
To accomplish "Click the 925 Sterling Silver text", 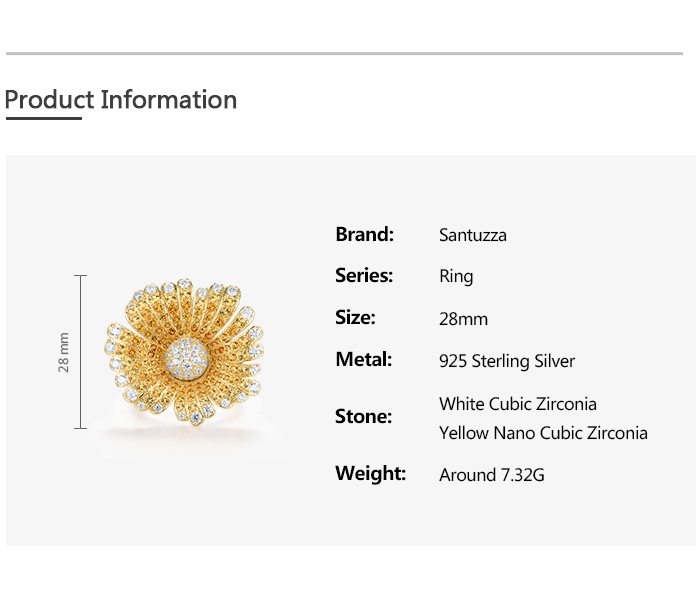I will pos(507,361).
